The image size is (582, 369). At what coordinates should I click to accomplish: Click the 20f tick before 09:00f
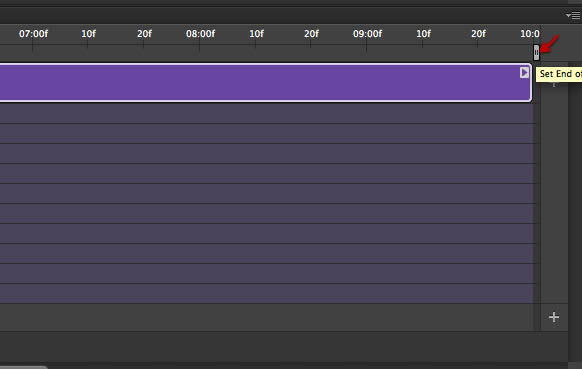pos(311,34)
